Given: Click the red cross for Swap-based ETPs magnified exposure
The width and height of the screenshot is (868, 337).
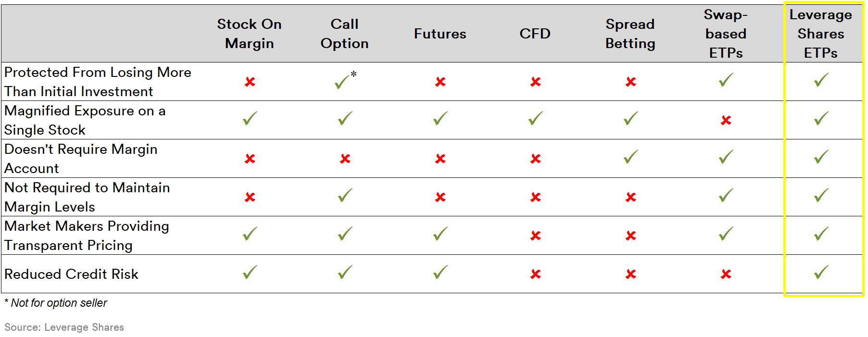Looking at the screenshot, I should pos(726,120).
